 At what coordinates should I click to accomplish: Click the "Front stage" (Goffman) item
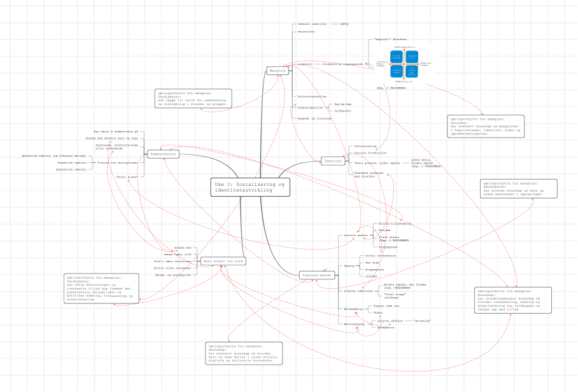tap(395, 296)
